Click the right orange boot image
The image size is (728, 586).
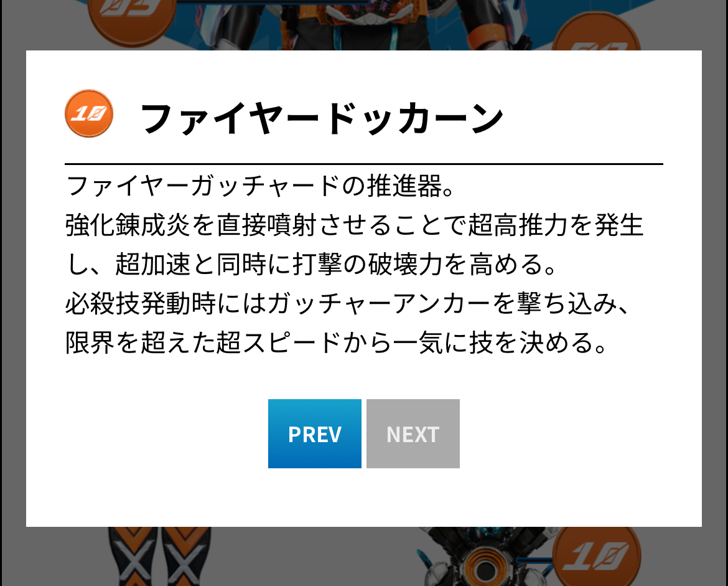(185, 556)
